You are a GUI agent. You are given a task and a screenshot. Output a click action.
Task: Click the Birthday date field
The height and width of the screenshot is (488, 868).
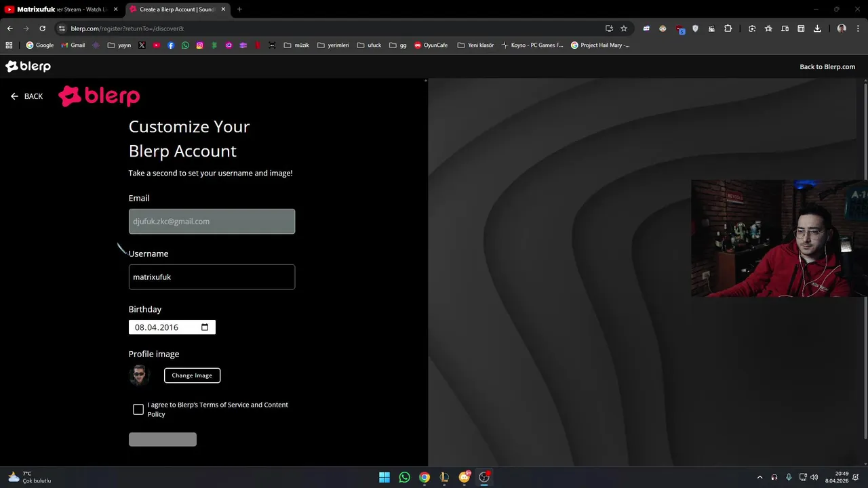click(172, 327)
